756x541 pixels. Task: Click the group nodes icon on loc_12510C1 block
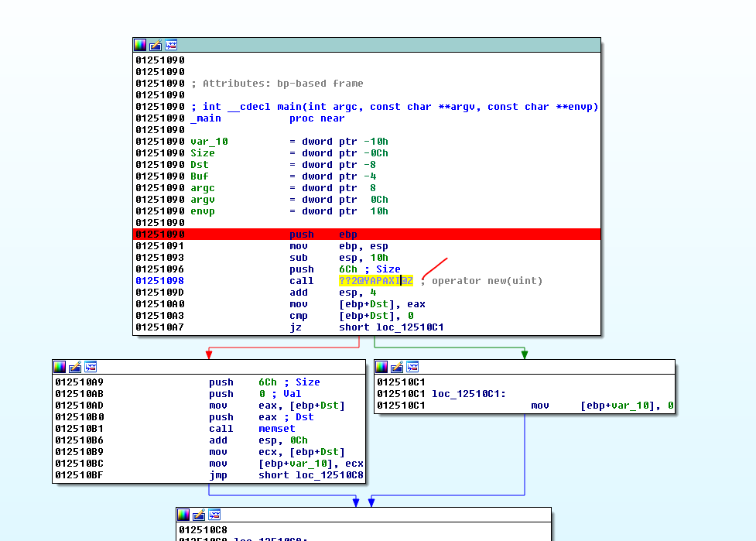[412, 367]
